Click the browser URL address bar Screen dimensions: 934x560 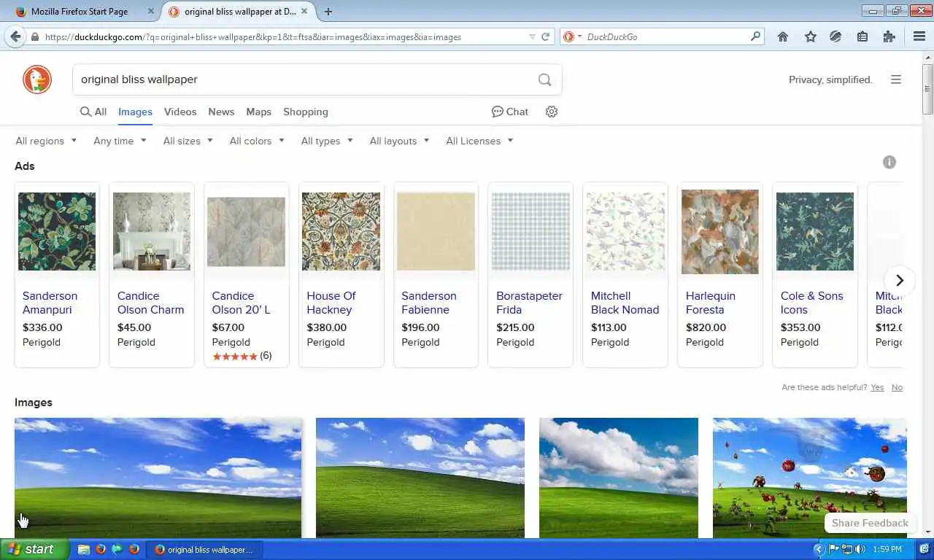(x=285, y=36)
